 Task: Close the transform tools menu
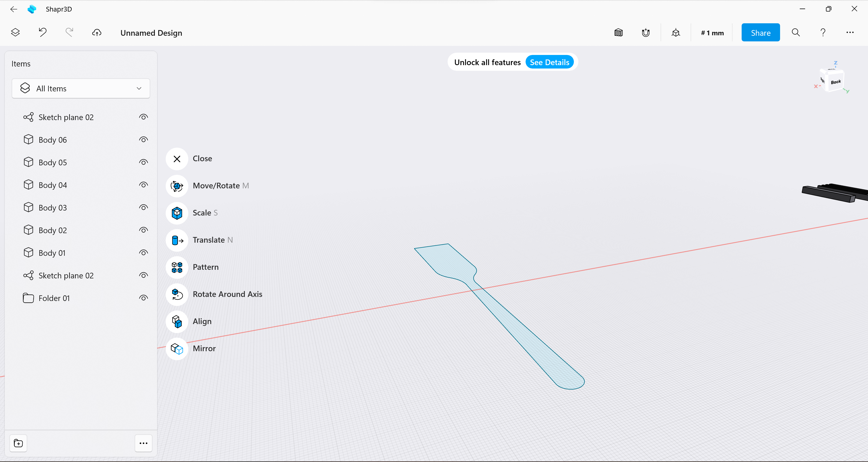point(177,159)
